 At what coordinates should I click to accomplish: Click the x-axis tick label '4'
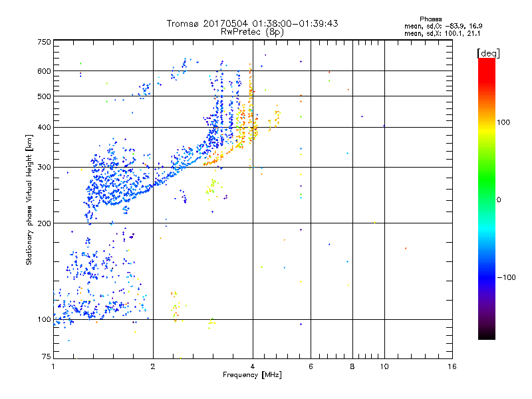pos(253,366)
